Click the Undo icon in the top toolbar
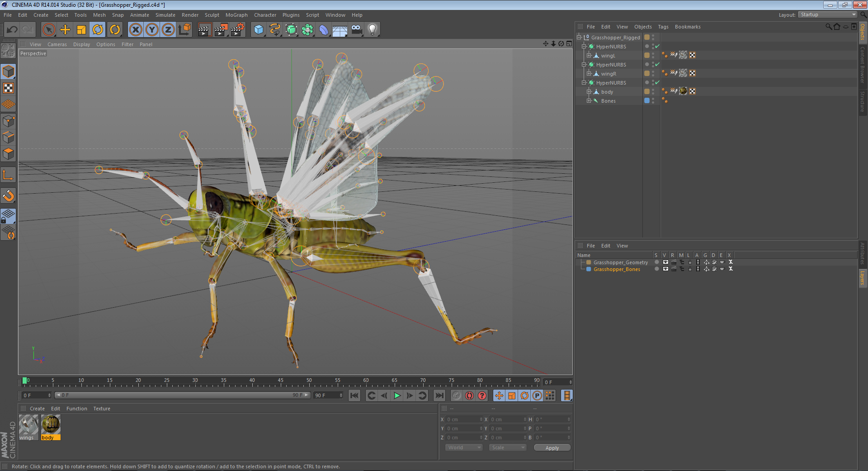The width and height of the screenshot is (868, 471). coord(12,29)
